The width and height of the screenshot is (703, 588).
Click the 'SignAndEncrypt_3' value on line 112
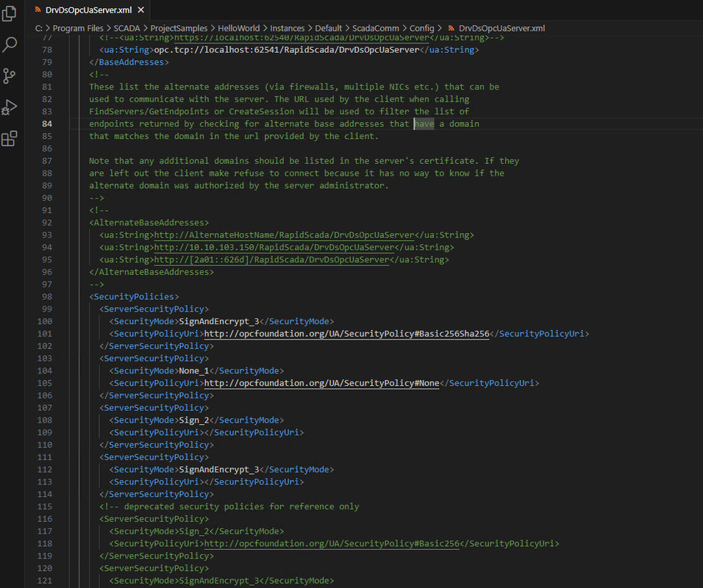tap(219, 469)
